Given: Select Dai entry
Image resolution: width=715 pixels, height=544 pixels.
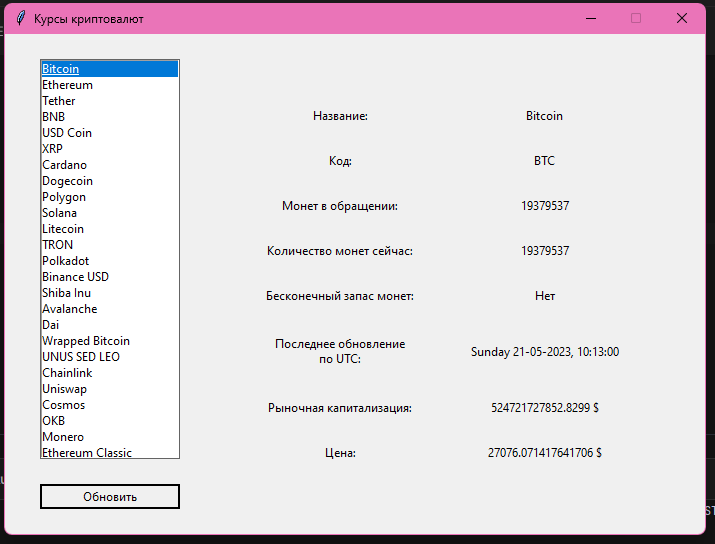Looking at the screenshot, I should [x=110, y=325].
